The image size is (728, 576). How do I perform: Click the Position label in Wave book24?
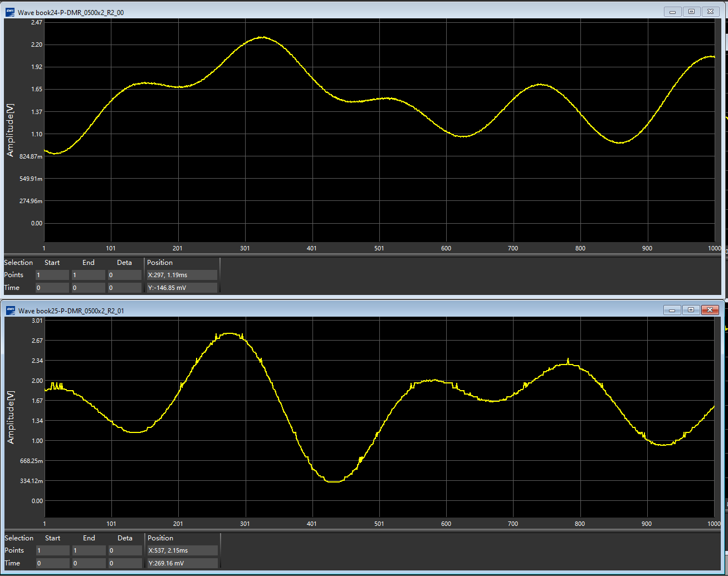(x=160, y=263)
